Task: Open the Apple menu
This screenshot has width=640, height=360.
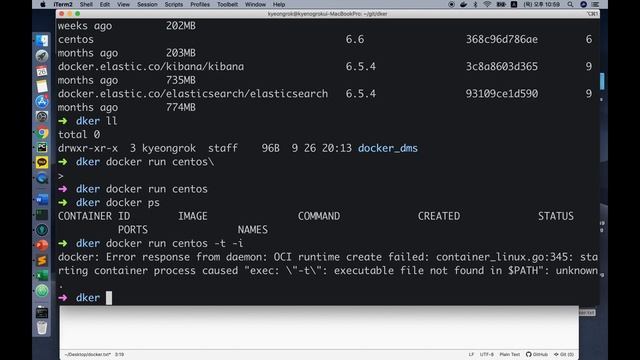Action: pyautogui.click(x=43, y=4)
